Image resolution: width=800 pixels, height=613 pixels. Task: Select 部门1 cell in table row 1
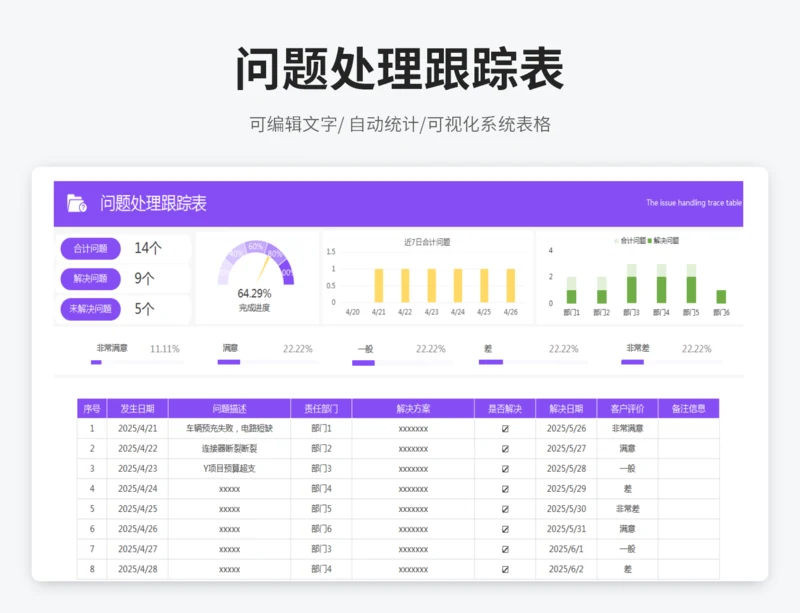(x=321, y=429)
